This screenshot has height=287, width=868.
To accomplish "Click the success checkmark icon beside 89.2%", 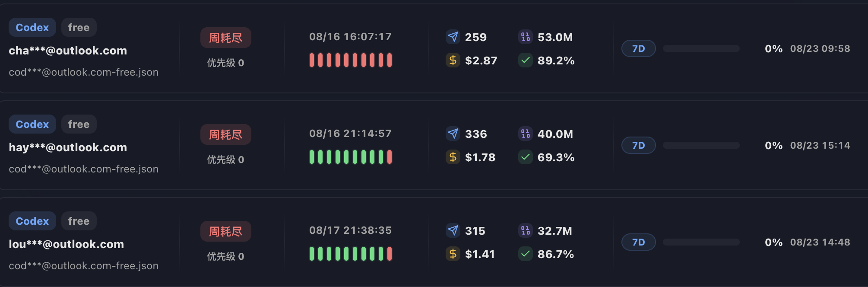I will pos(525,60).
